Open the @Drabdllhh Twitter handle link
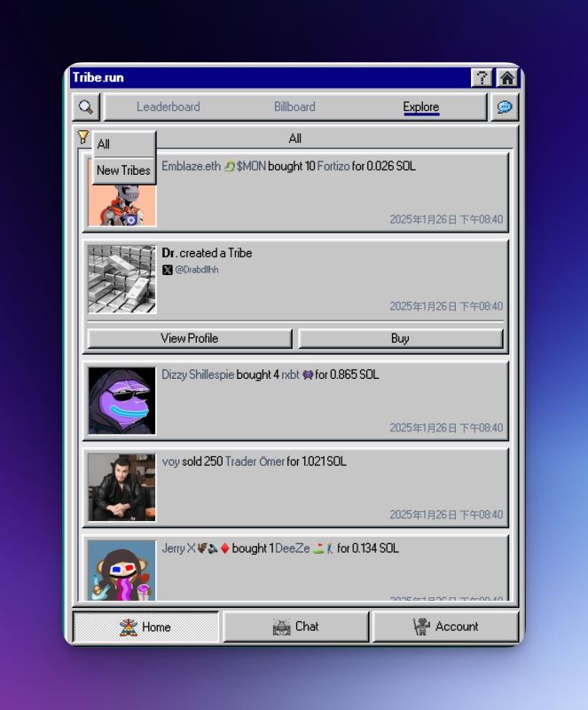This screenshot has height=710, width=588. (197, 270)
